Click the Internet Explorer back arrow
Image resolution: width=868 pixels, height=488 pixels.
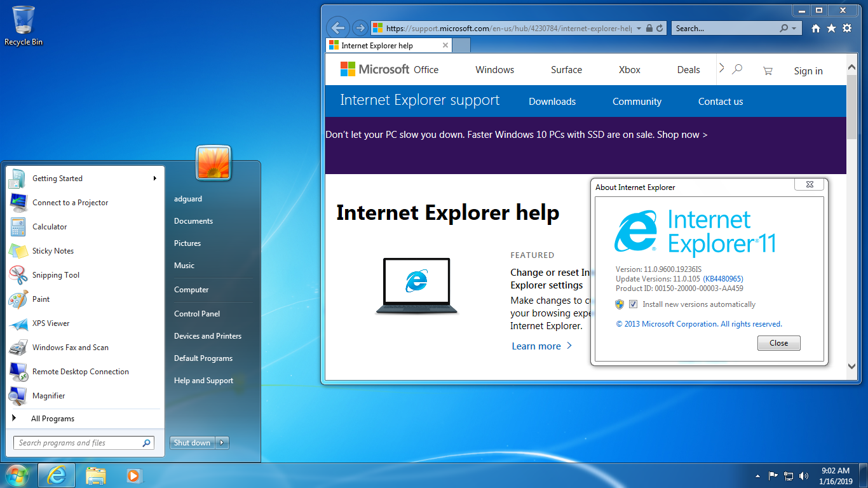tap(338, 28)
